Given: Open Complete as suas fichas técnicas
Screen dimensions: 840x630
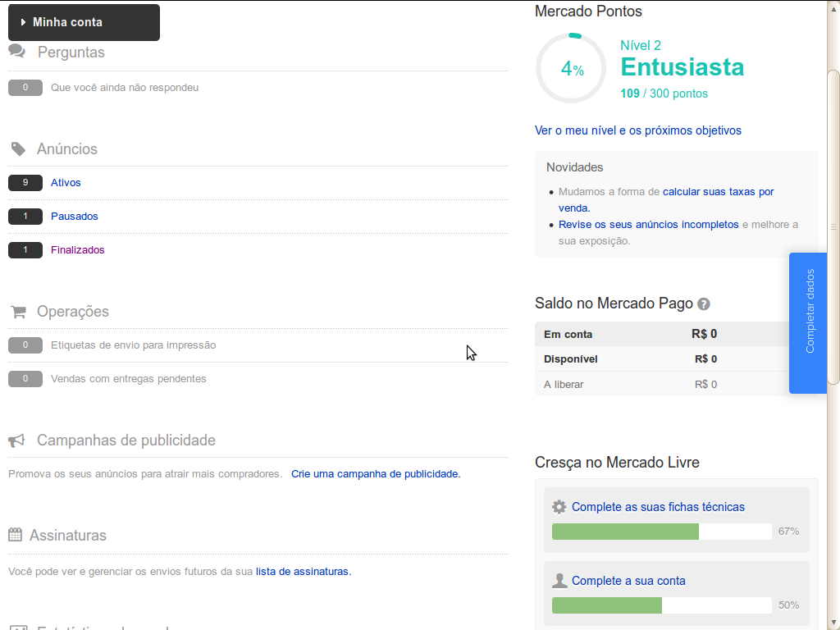Looking at the screenshot, I should 658,507.
